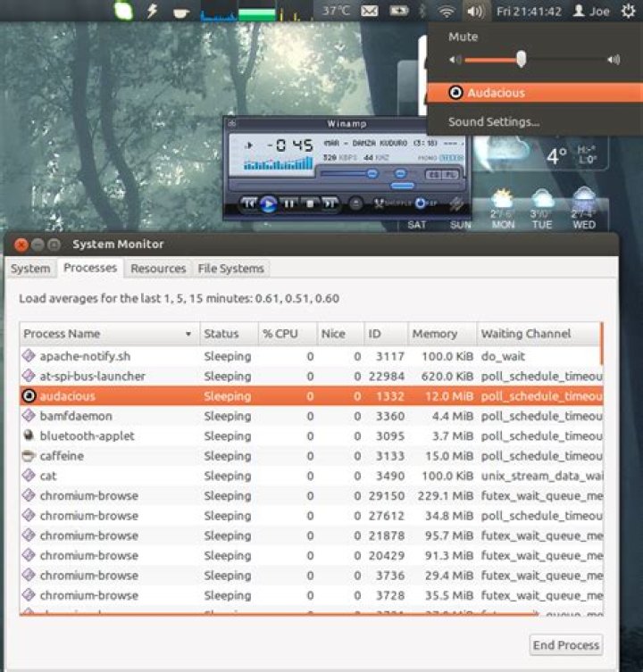Switch to the File Systems tab
Viewport: 643px width, 672px height.
coord(230,269)
